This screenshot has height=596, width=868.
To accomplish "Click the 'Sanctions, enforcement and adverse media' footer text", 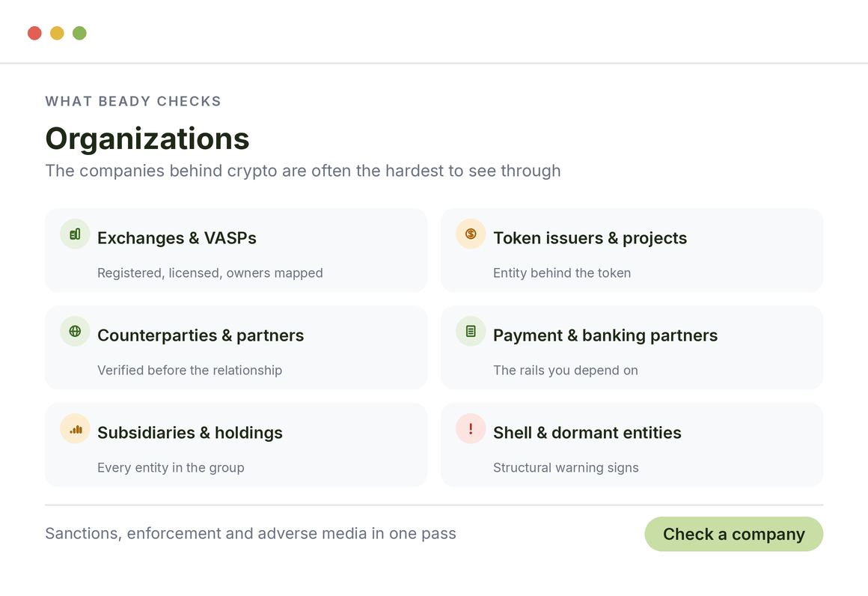I will [251, 533].
